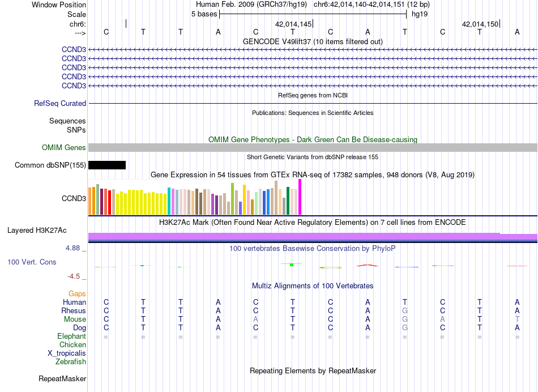This screenshot has width=538, height=392.
Task: Click the Publications Sequences track title
Action: click(x=313, y=113)
